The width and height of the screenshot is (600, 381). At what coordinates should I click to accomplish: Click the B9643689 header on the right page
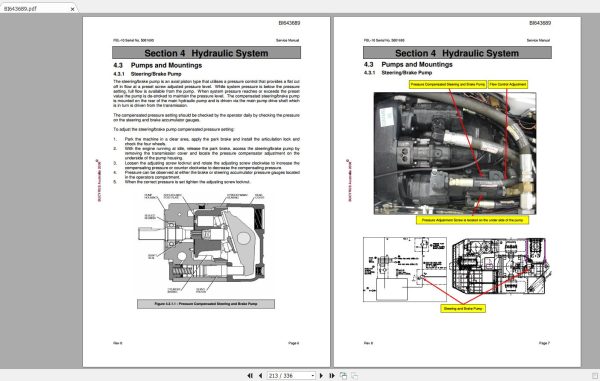coord(540,23)
